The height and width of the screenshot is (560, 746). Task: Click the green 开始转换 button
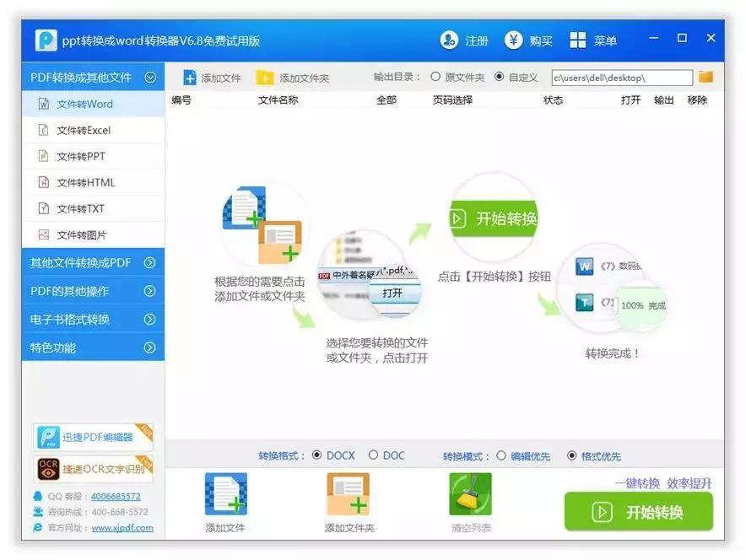click(639, 512)
